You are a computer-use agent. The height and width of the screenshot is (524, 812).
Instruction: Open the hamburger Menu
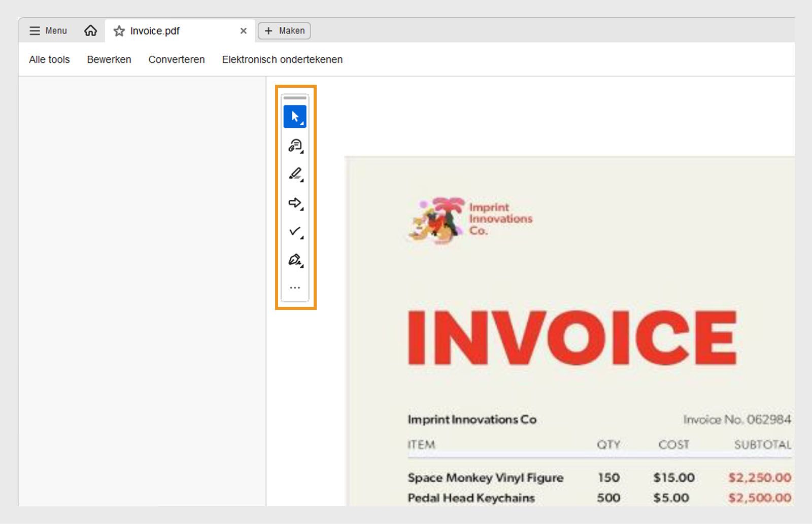pyautogui.click(x=48, y=31)
